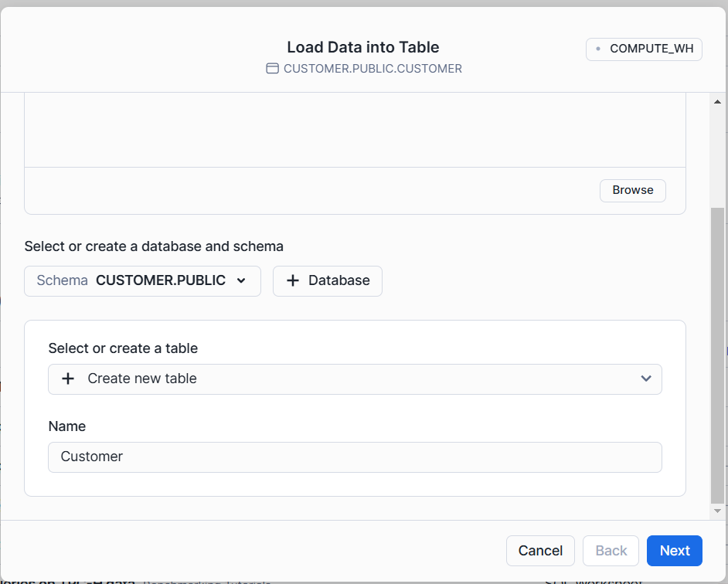The width and height of the screenshot is (728, 584).
Task: Click the table icon beside CUSTOMER.PUBLIC.CUSTOMER
Action: (x=272, y=69)
